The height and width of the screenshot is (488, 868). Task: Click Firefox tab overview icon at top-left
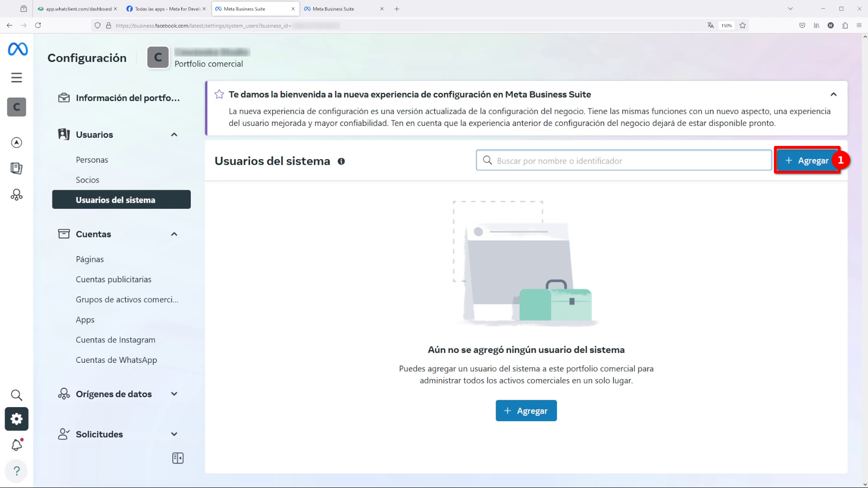pyautogui.click(x=24, y=9)
